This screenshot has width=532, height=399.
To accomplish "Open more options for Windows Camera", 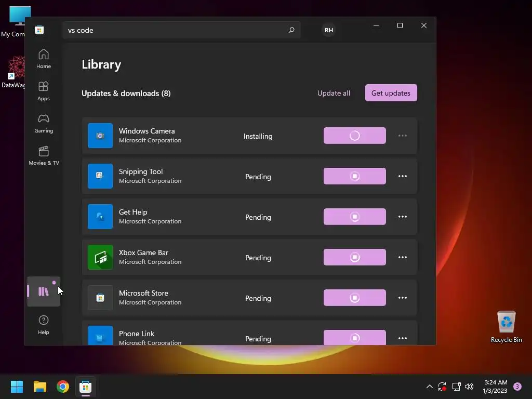I will tap(403, 136).
